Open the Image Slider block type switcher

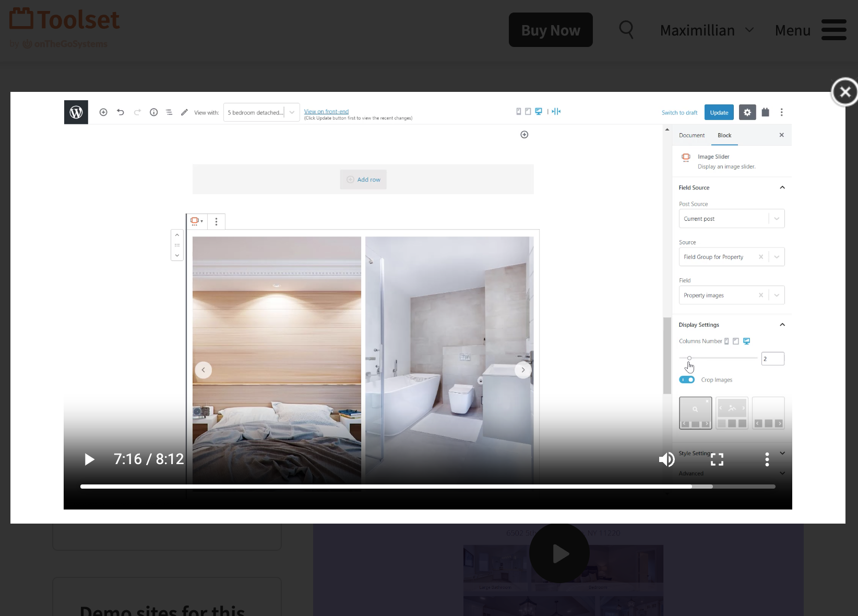point(196,221)
